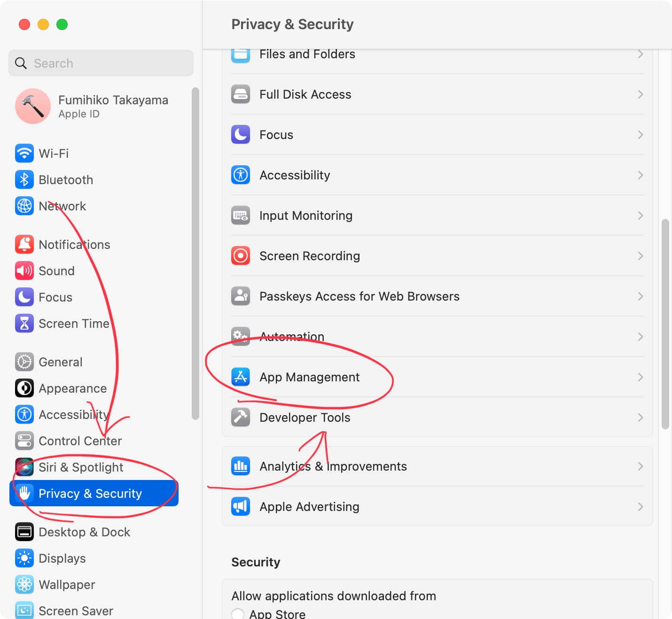Expand the Full Disk Access chevron
672x619 pixels.
[640, 94]
